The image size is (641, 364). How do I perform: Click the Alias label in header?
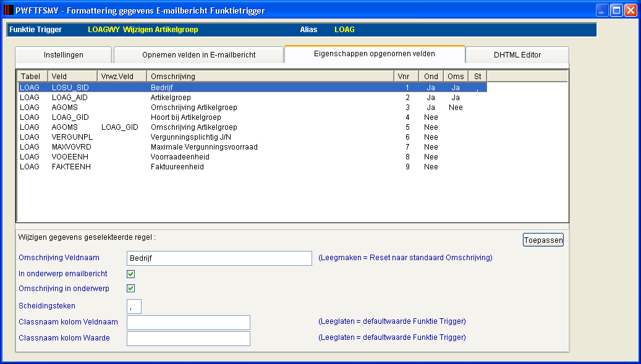pyautogui.click(x=308, y=30)
